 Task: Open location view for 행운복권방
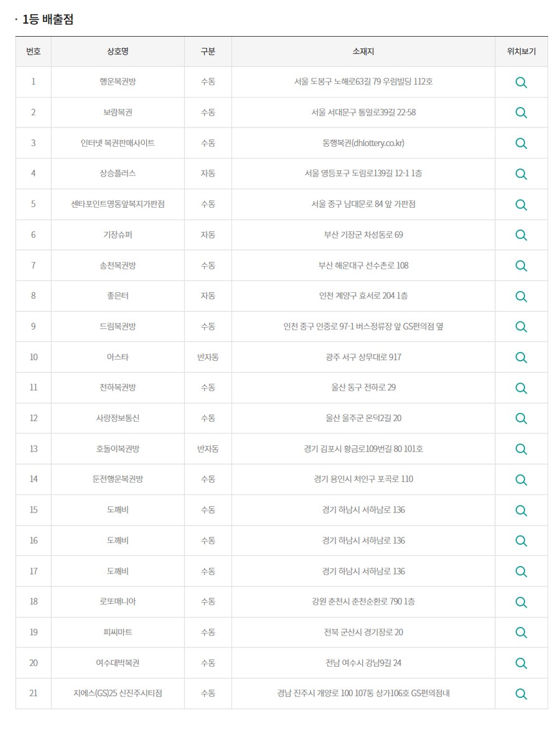pyautogui.click(x=521, y=81)
